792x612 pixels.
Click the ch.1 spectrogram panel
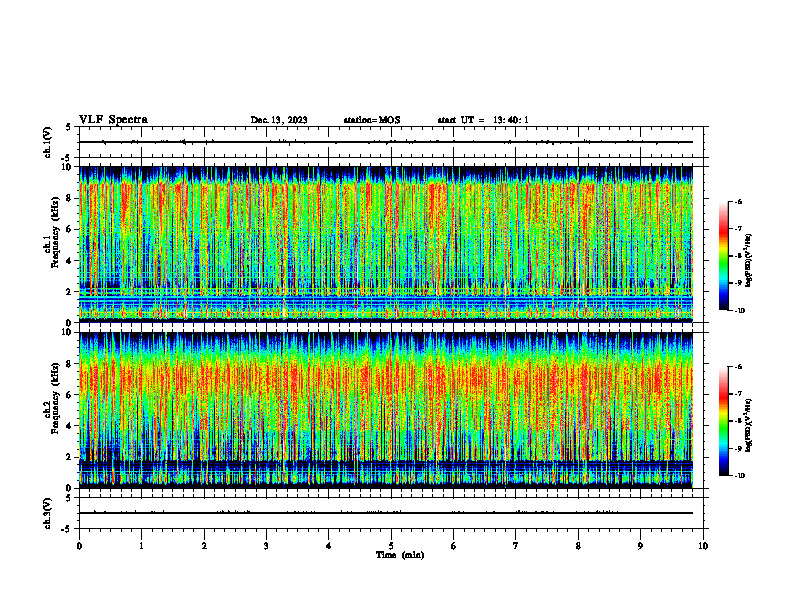[386, 244]
